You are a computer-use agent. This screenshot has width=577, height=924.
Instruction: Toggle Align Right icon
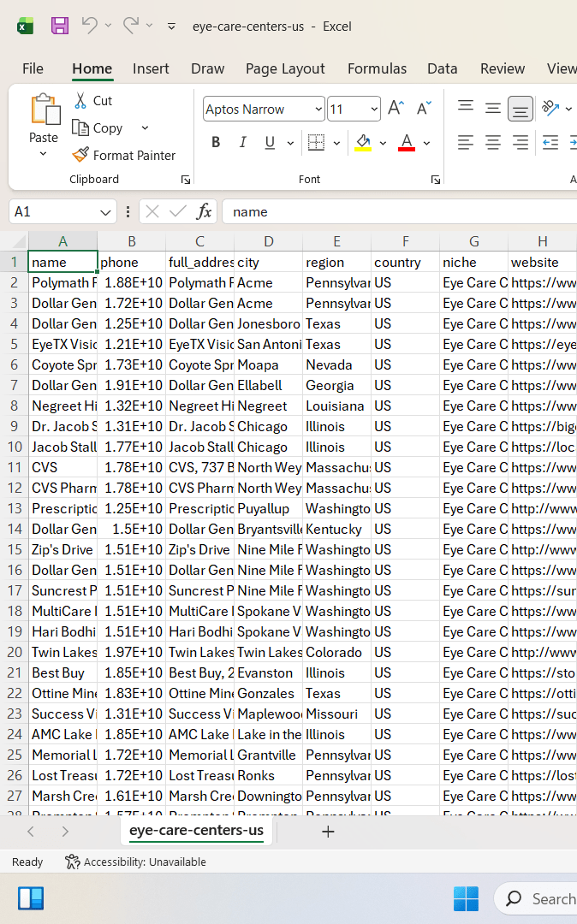[520, 143]
